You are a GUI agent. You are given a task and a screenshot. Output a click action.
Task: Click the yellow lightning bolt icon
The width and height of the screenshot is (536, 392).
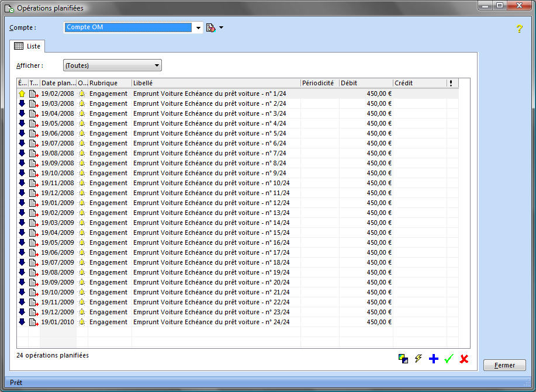(x=418, y=359)
